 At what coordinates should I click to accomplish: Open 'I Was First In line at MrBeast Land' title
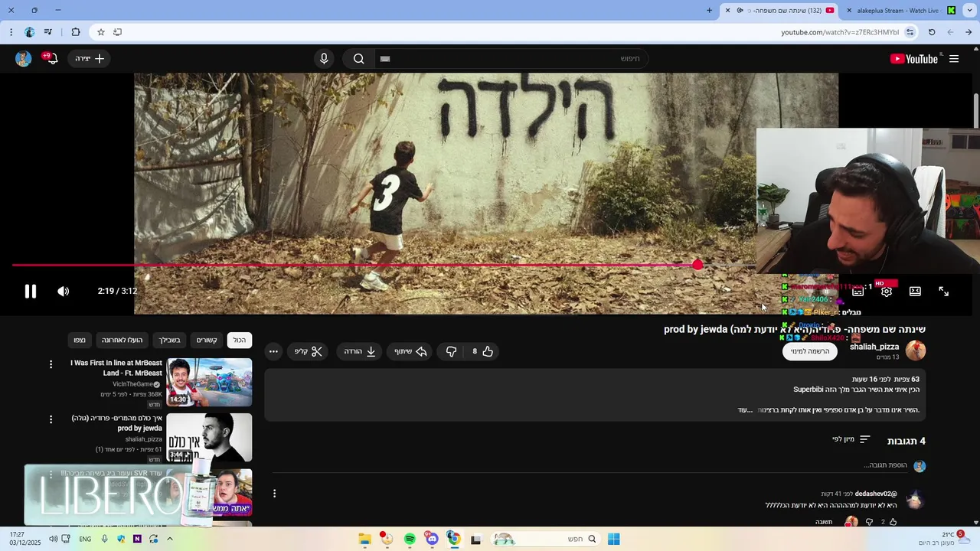tap(116, 368)
